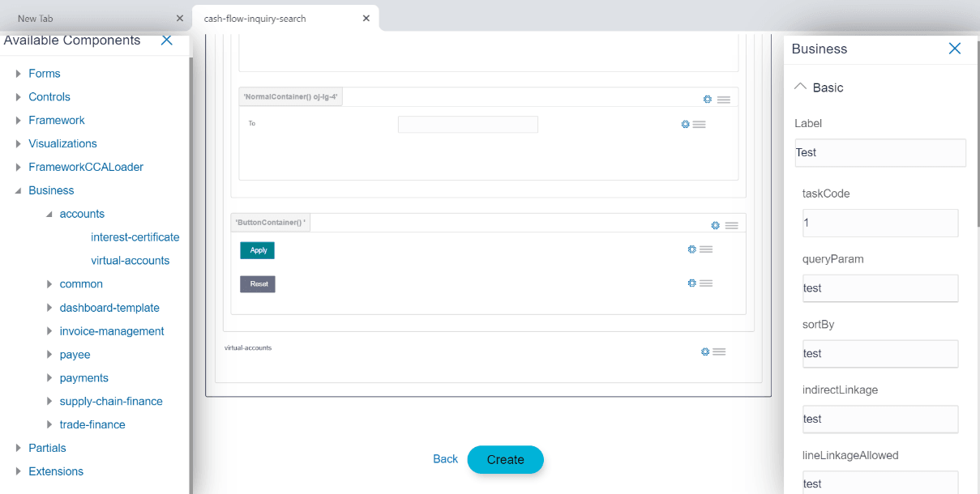This screenshot has height=494, width=980.
Task: Select virtual-accounts in the component tree
Action: [x=131, y=261]
